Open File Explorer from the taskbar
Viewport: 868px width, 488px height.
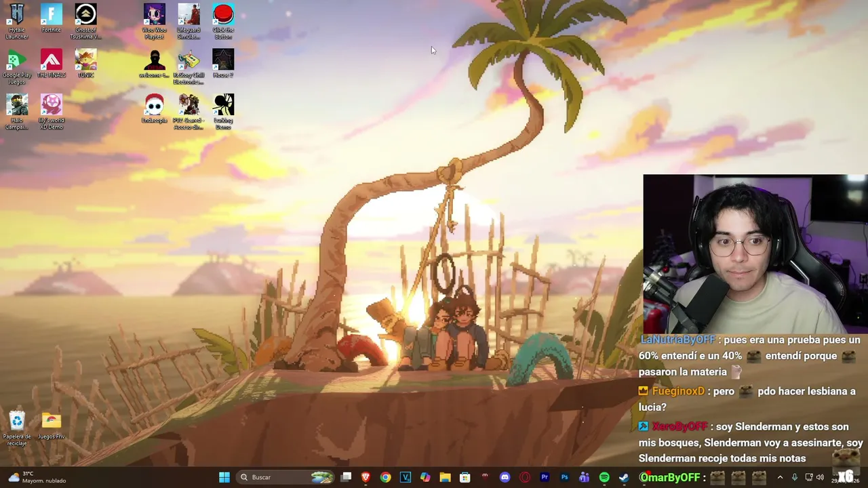pyautogui.click(x=445, y=477)
